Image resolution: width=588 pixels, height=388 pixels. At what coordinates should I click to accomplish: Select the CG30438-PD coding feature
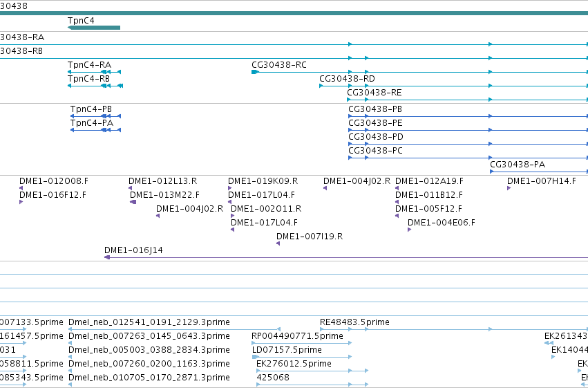pyautogui.click(x=468, y=144)
